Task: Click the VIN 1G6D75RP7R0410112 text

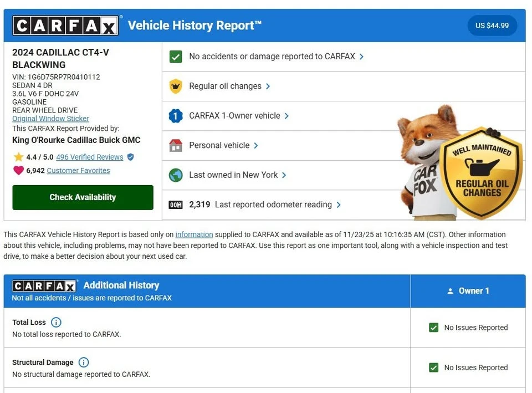Action: [56, 77]
